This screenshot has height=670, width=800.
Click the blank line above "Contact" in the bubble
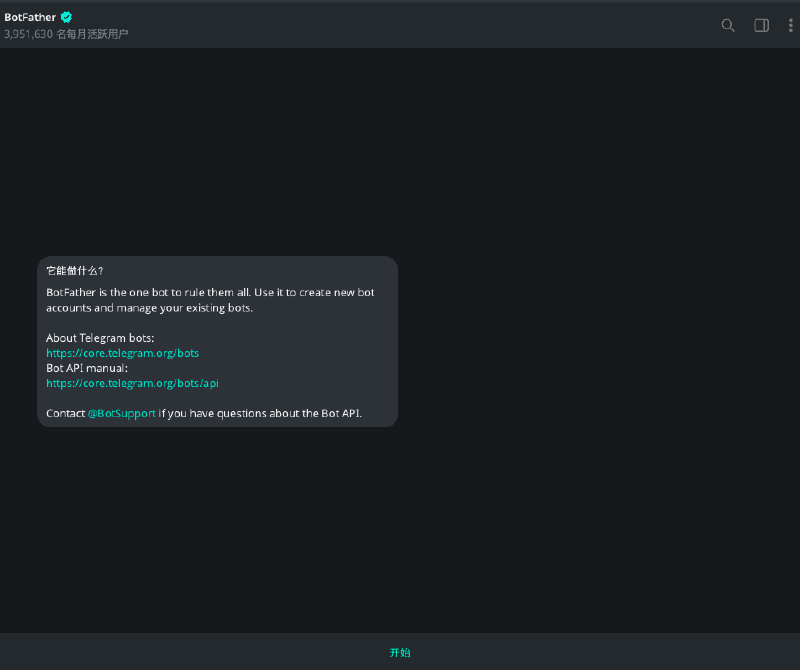point(200,398)
